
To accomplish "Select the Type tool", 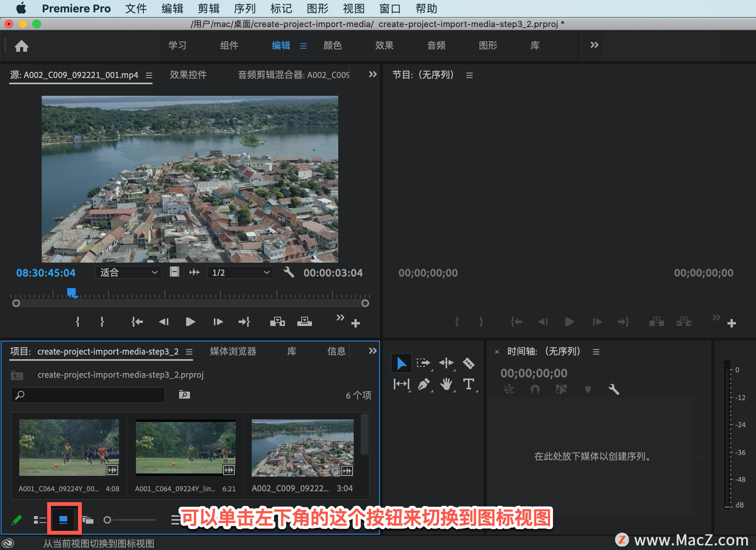I will [469, 384].
